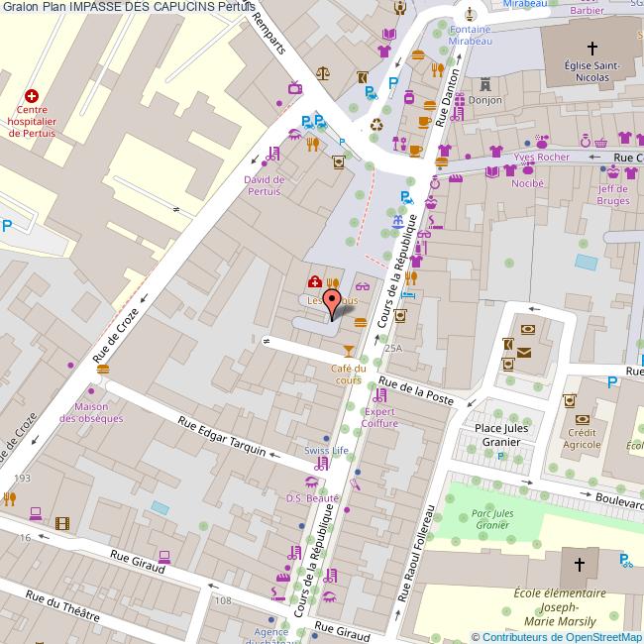Select the Café du cours cocktail icon
The width and height of the screenshot is (644, 644).
pyautogui.click(x=347, y=352)
